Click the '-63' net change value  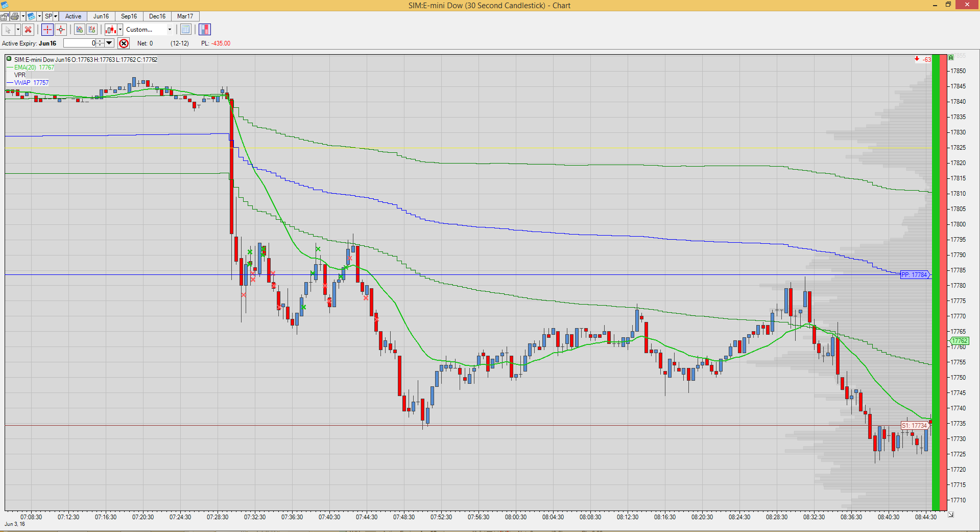click(927, 60)
